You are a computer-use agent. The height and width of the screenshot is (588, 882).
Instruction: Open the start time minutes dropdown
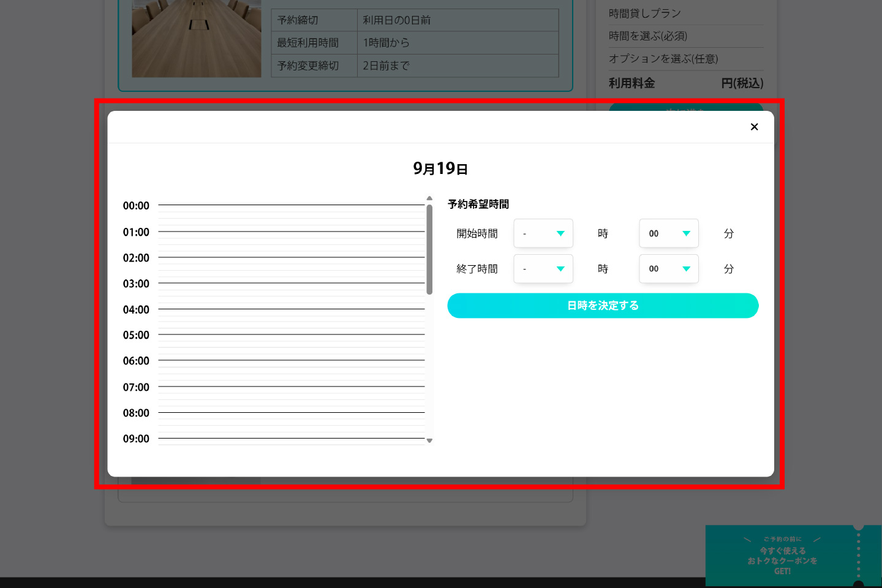click(668, 233)
